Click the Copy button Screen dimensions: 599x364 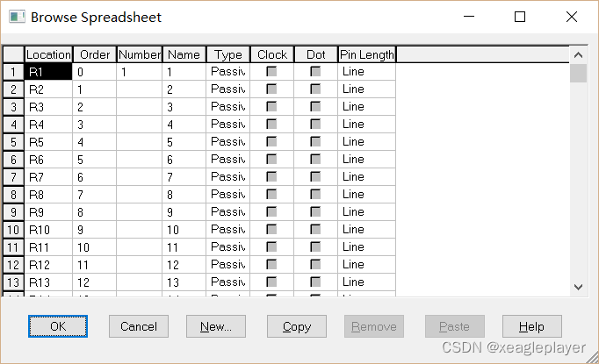tap(297, 326)
